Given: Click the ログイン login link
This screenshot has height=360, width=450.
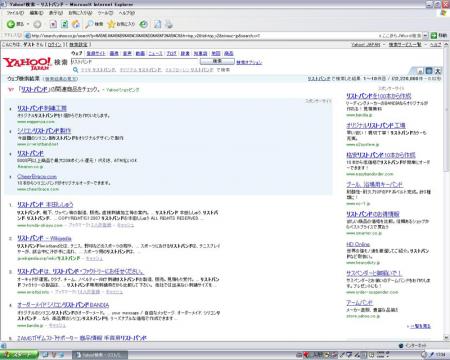Looking at the screenshot, I should point(54,45).
